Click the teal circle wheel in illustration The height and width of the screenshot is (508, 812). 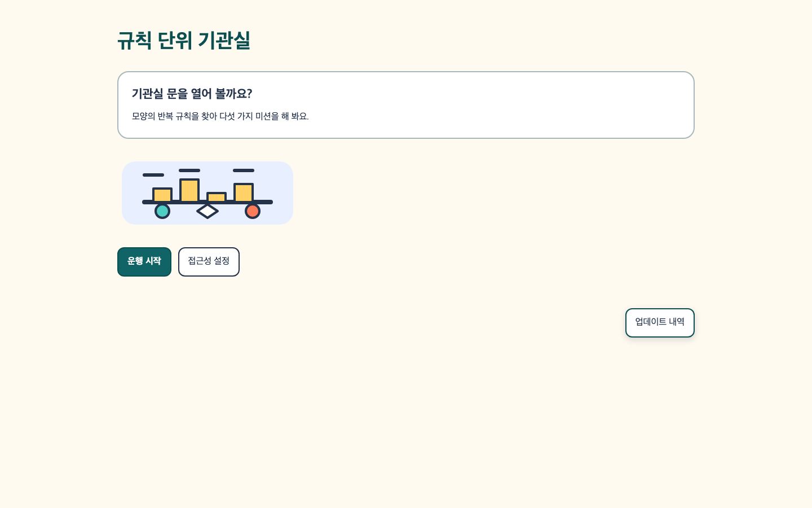(162, 211)
